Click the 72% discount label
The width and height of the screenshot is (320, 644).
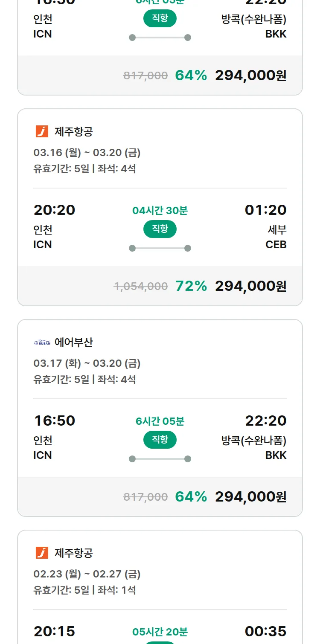coord(191,286)
